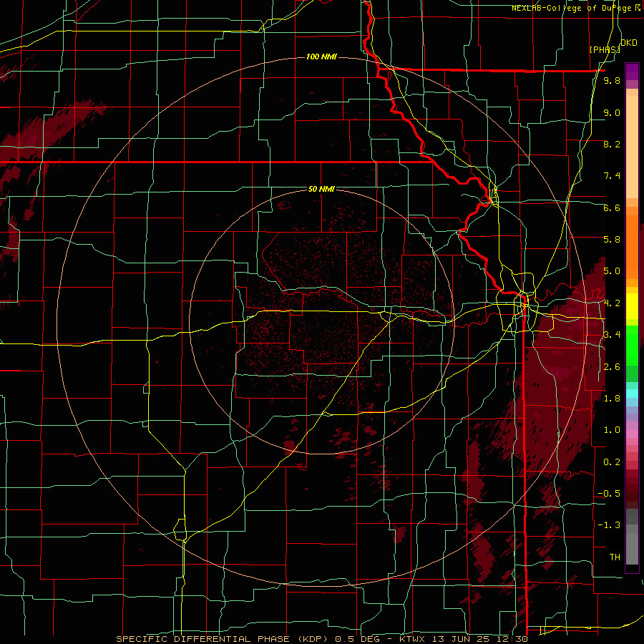Click the 9.0 value on the scale
The height and width of the screenshot is (644, 644).
point(612,112)
